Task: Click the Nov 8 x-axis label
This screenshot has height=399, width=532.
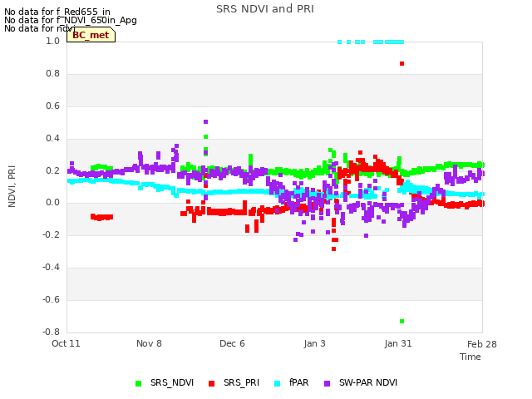Action: click(x=149, y=343)
